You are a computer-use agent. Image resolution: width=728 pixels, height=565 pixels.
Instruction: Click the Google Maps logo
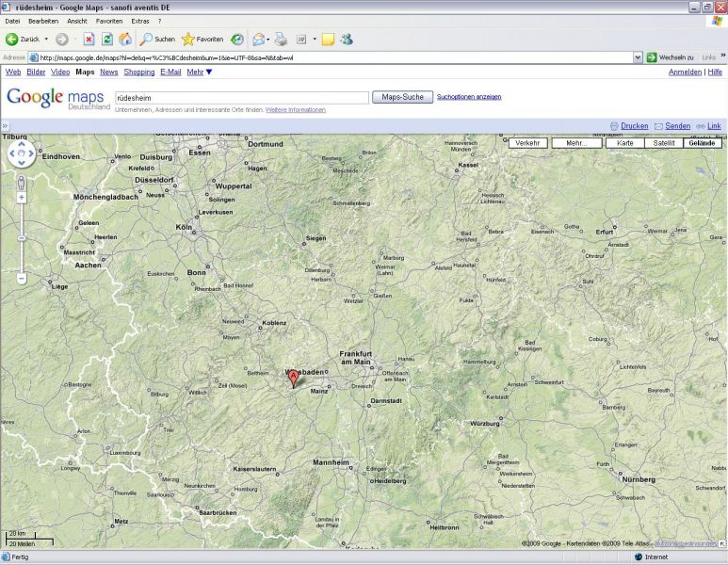coord(58,99)
